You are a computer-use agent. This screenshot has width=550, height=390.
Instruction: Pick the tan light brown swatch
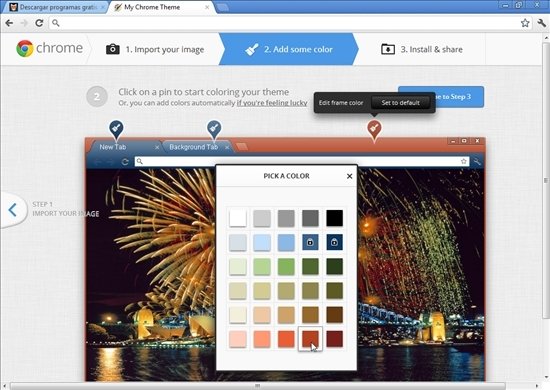(286, 315)
